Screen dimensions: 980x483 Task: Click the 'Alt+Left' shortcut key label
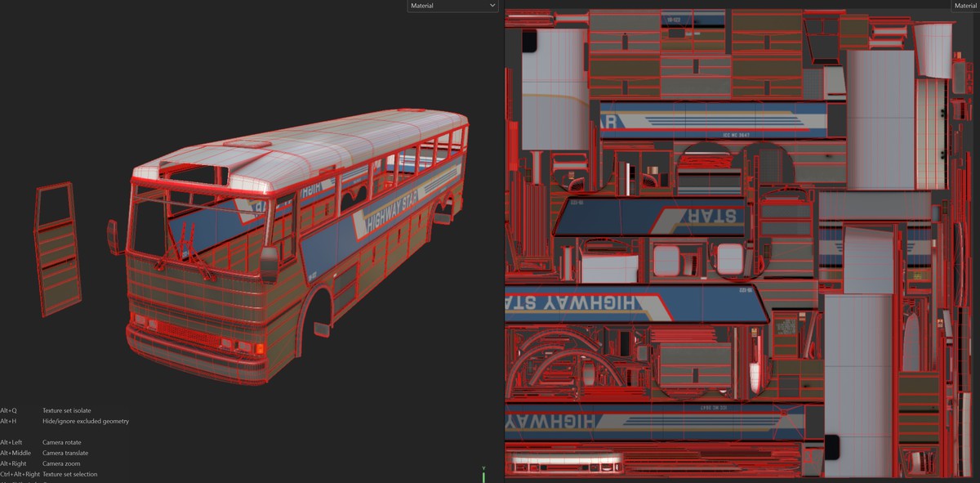[x=11, y=442]
